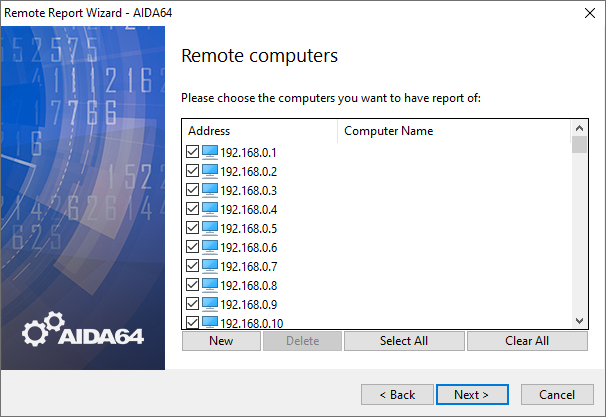Click the computer icon for 192.168.0.2
Image resolution: width=606 pixels, height=417 pixels.
click(210, 171)
